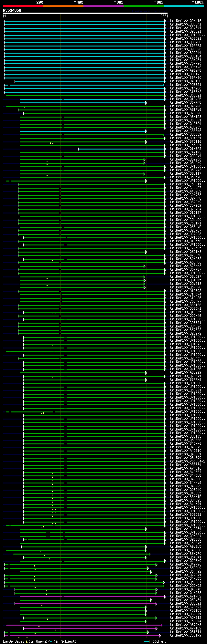This screenshot has height=644, width=207.
Task: Open the UniRef100_B4LM71 hit
Action: (x=186, y=504)
